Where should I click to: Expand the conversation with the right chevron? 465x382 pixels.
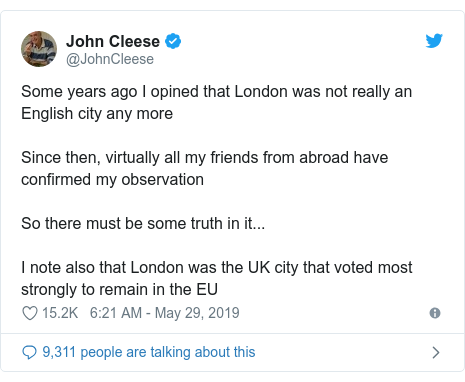pos(436,352)
